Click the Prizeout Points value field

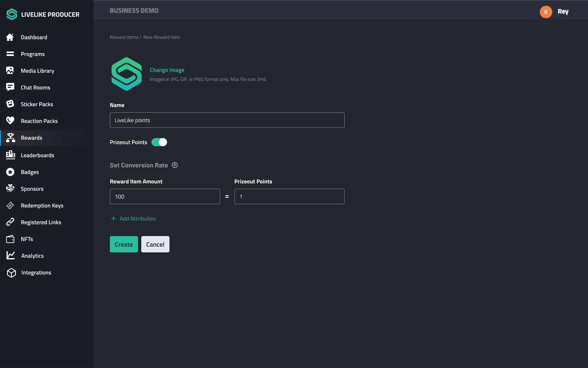(290, 196)
